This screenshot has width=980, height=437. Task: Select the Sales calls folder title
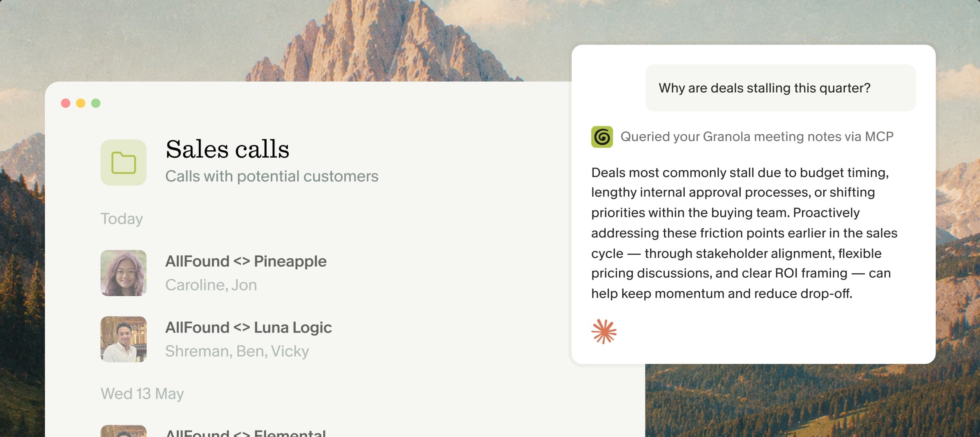click(x=227, y=149)
